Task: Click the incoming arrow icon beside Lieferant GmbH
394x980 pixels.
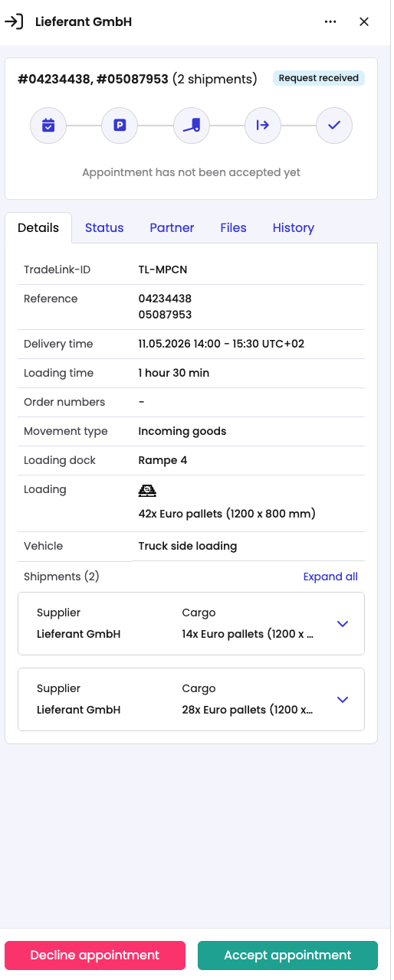Action: coord(14,21)
